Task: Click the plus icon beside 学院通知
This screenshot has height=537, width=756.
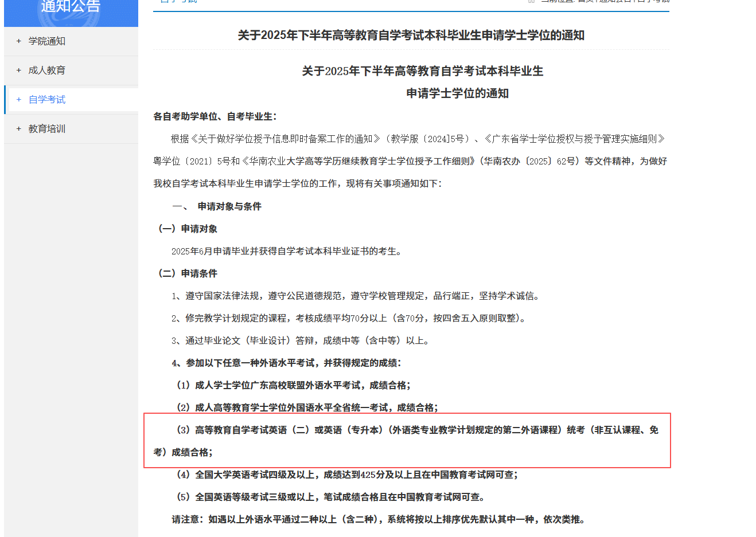Action: [x=19, y=41]
